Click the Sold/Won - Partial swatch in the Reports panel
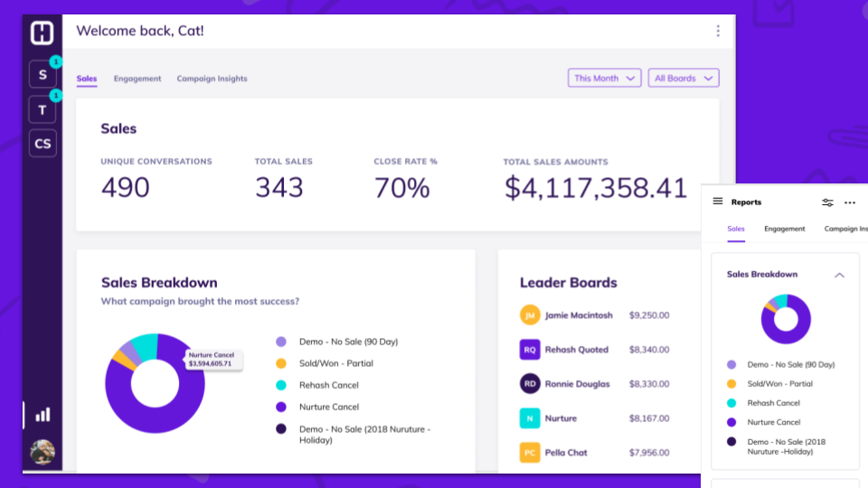The image size is (868, 488). tap(731, 383)
